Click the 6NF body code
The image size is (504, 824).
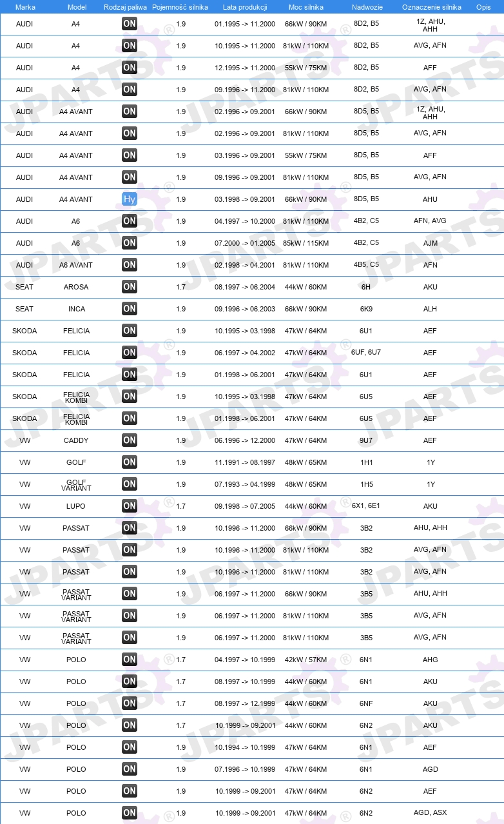click(366, 703)
